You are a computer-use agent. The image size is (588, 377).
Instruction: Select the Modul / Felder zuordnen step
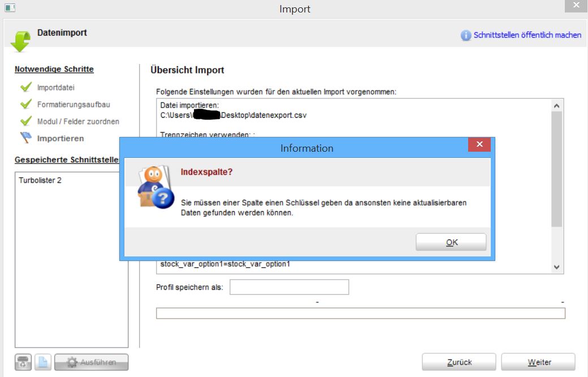[78, 122]
